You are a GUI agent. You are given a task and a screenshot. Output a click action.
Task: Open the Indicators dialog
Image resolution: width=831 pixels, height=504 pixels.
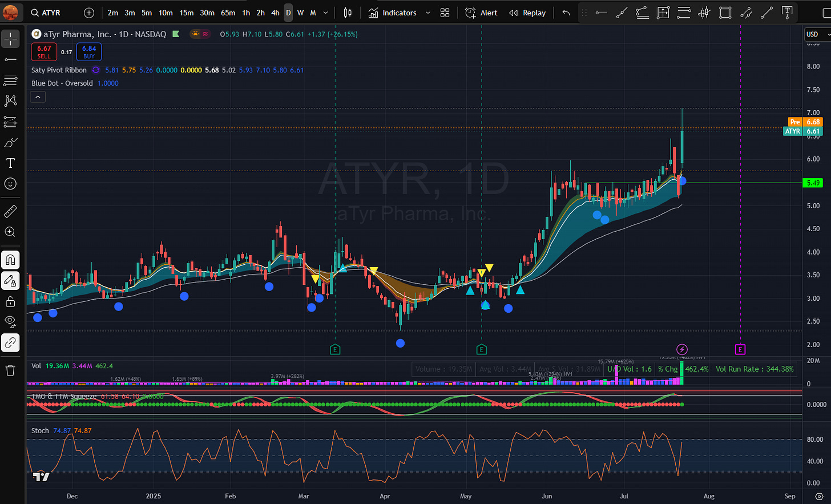point(393,13)
